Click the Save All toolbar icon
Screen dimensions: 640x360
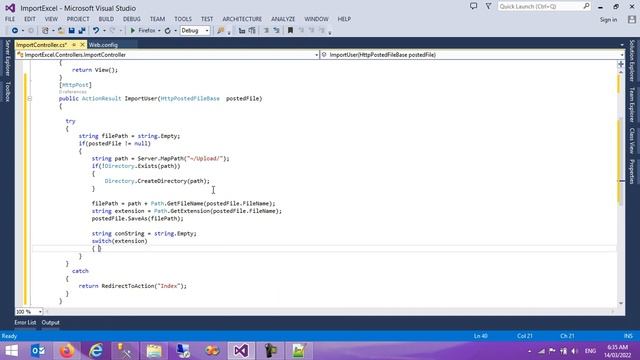click(x=82, y=31)
